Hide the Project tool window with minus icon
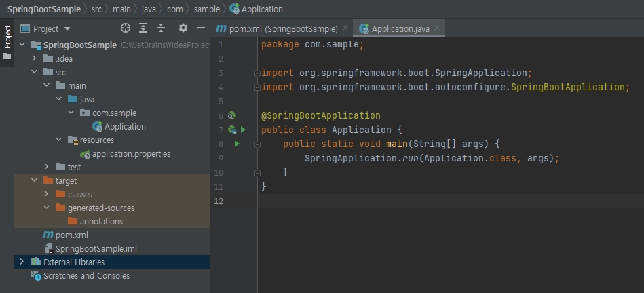 tap(200, 28)
